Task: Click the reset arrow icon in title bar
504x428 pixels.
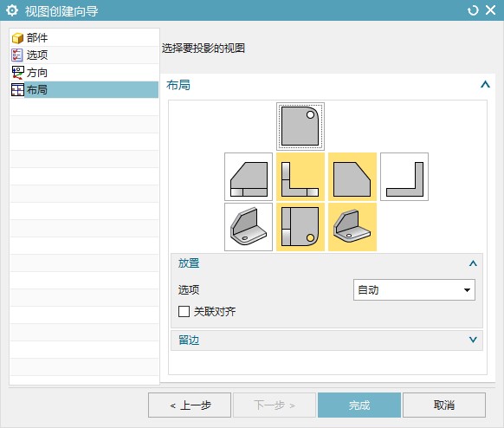Action: click(473, 10)
